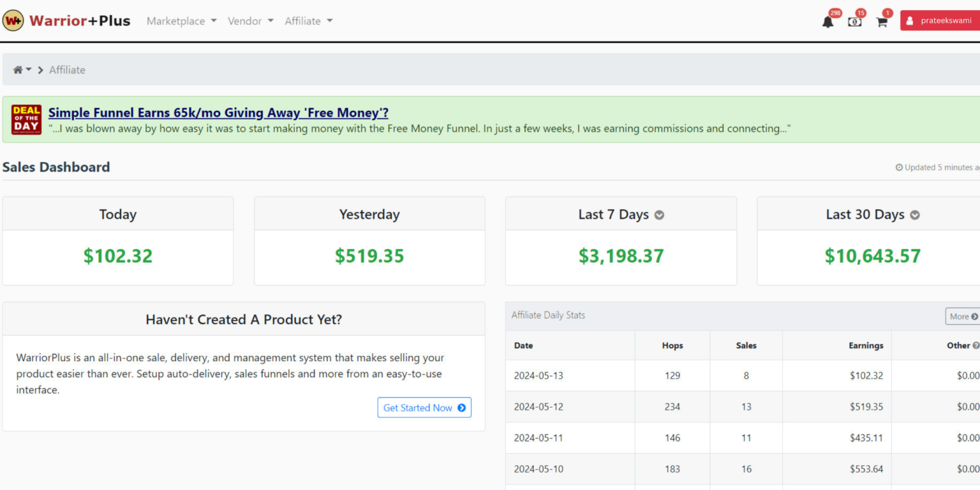
Task: Expand the Last 30 Days dropdown arrow
Action: click(x=914, y=215)
